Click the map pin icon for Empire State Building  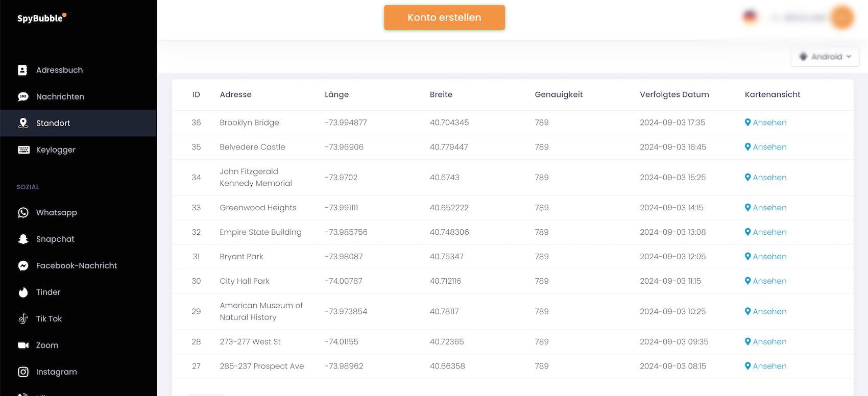click(x=748, y=232)
